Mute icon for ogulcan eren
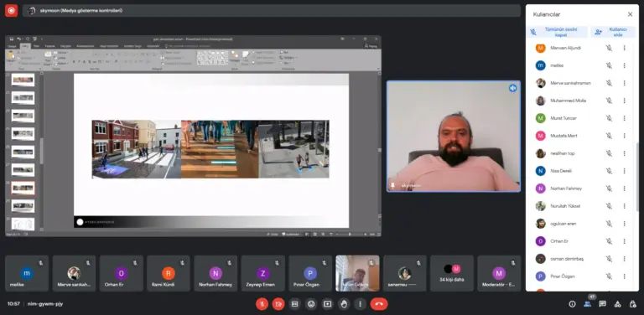The height and width of the screenshot is (315, 644). tap(609, 224)
